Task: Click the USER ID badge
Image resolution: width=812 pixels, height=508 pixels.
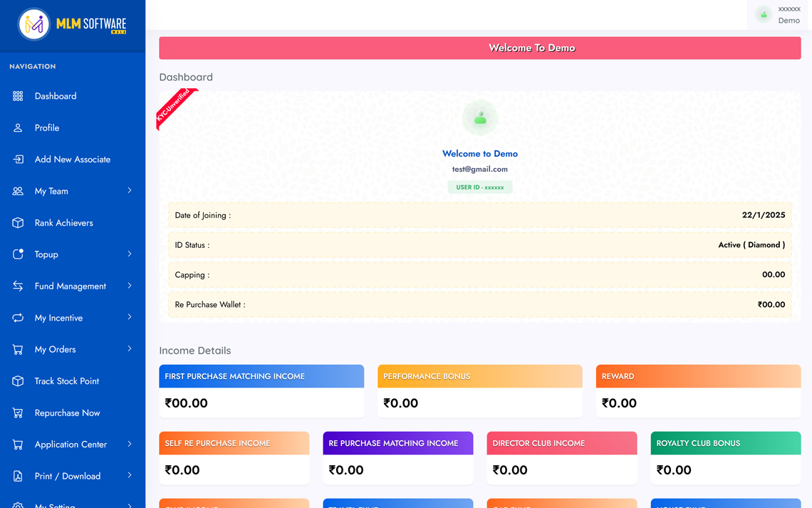Action: click(479, 187)
